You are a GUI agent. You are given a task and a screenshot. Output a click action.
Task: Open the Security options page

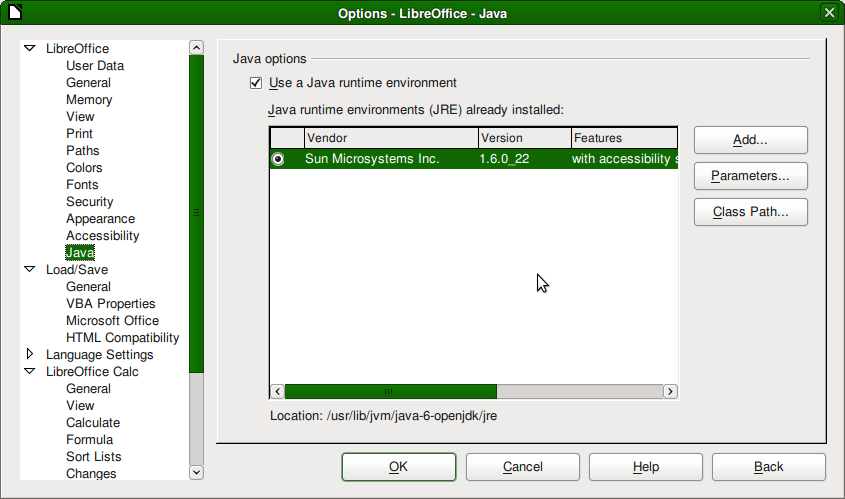[x=89, y=202]
